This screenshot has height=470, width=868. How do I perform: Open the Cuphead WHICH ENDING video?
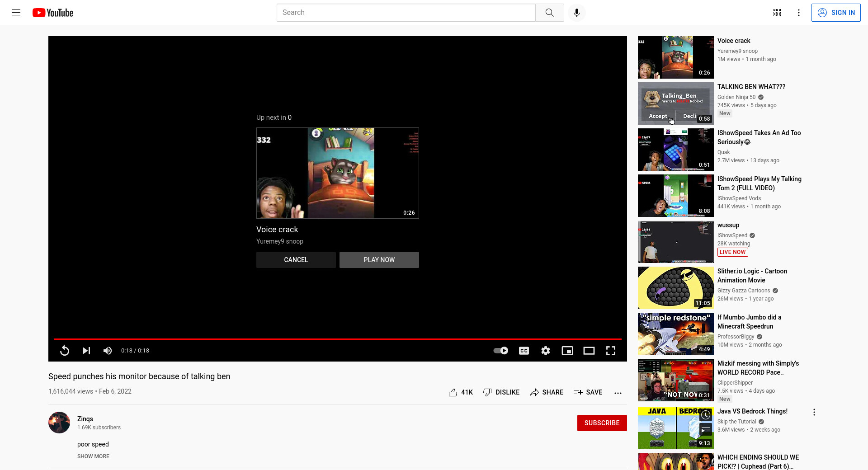click(758, 462)
